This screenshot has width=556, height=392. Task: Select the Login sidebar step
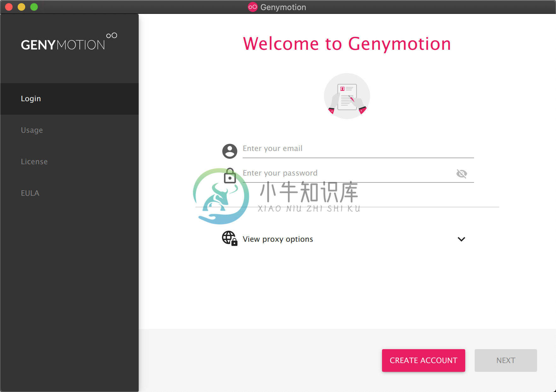(x=70, y=99)
